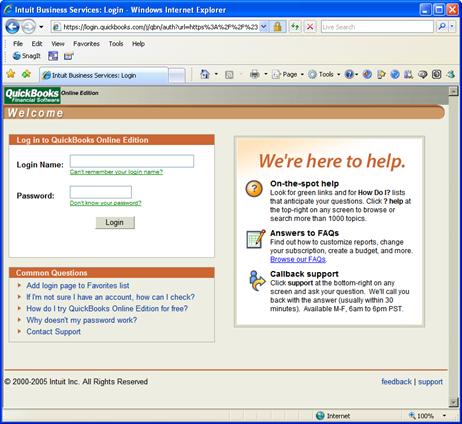Screen dimensions: 462x424
Task: Click into the Password field
Action: tap(101, 192)
